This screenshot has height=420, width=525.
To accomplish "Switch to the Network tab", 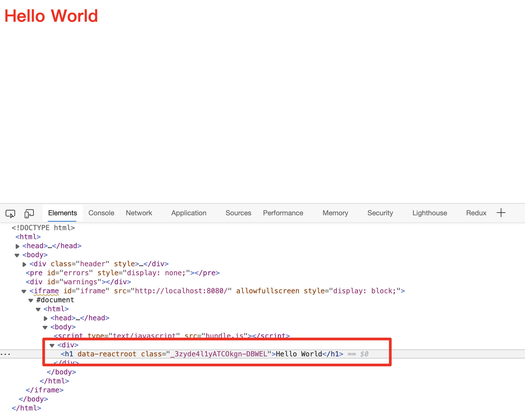I will tap(139, 213).
